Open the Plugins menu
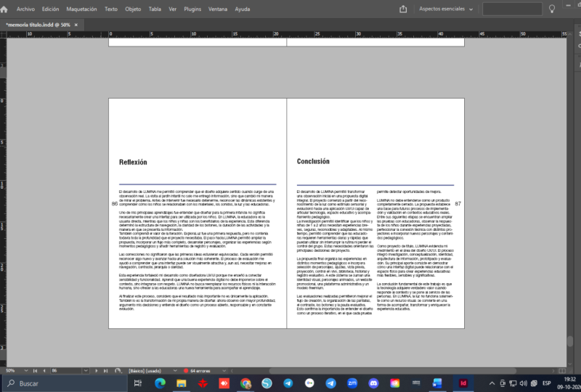The height and width of the screenshot is (392, 581). 192,9
